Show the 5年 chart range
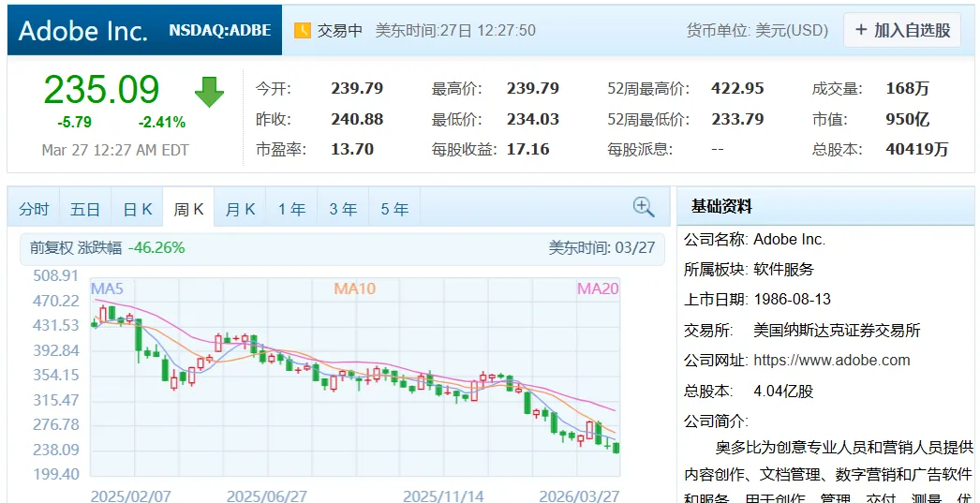This screenshot has width=980, height=503. [394, 209]
